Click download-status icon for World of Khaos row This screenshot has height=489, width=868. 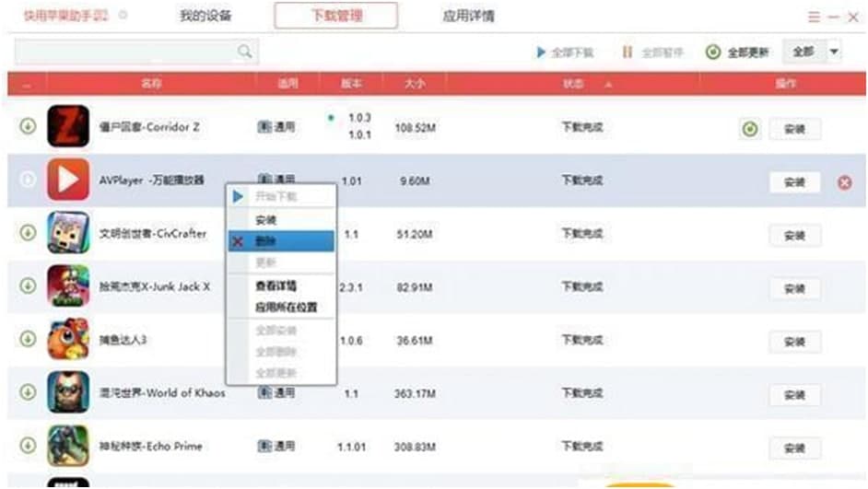[x=28, y=391]
